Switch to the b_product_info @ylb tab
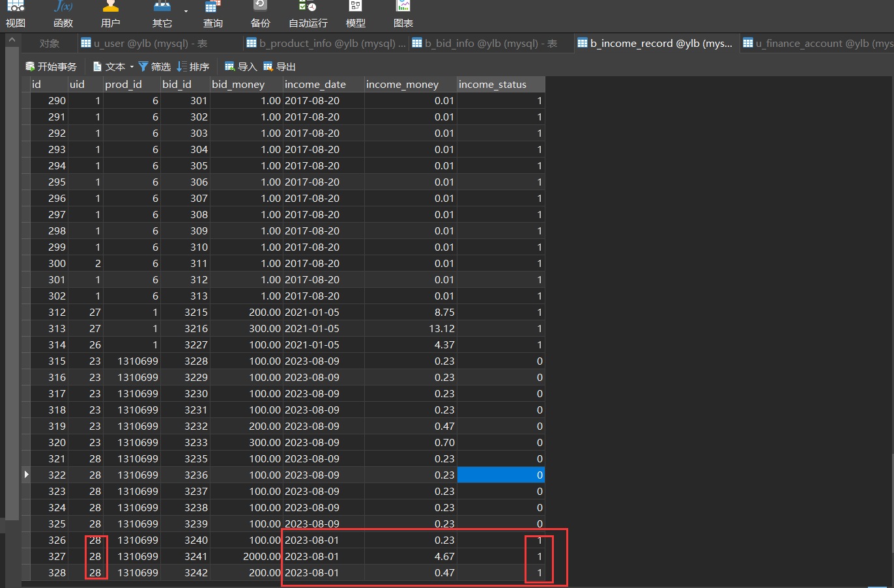The width and height of the screenshot is (894, 588). click(x=326, y=44)
